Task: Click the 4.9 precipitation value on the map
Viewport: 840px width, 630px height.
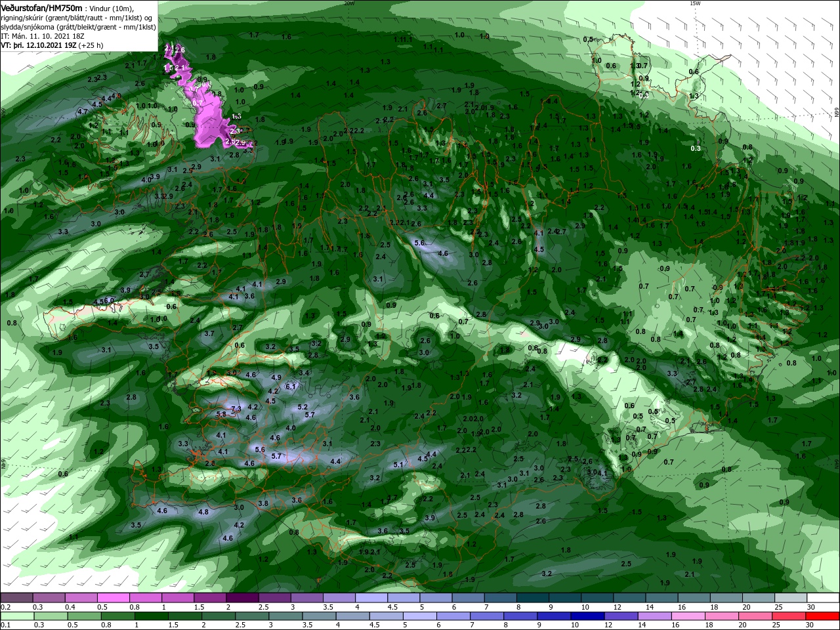Action: pyautogui.click(x=276, y=377)
